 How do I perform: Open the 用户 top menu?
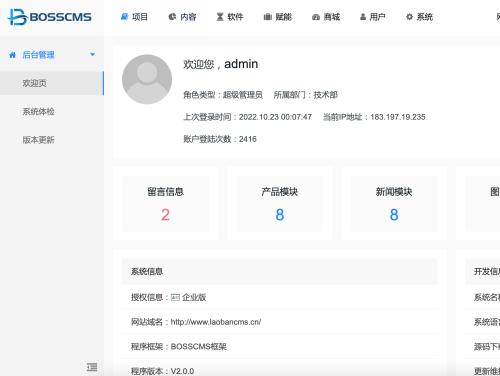point(373,17)
